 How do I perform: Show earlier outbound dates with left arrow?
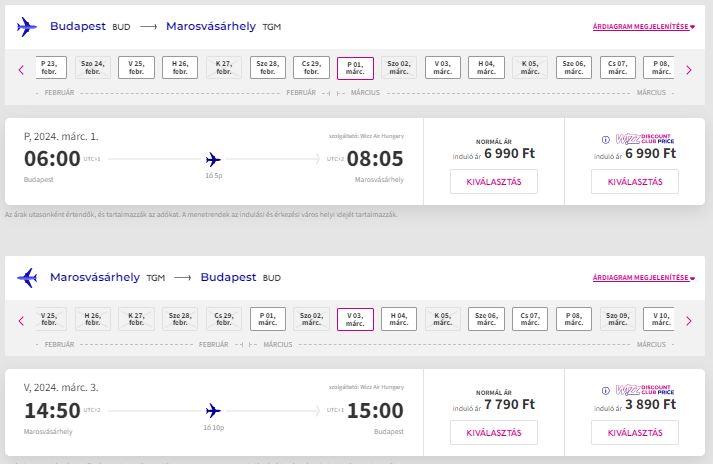pos(21,70)
